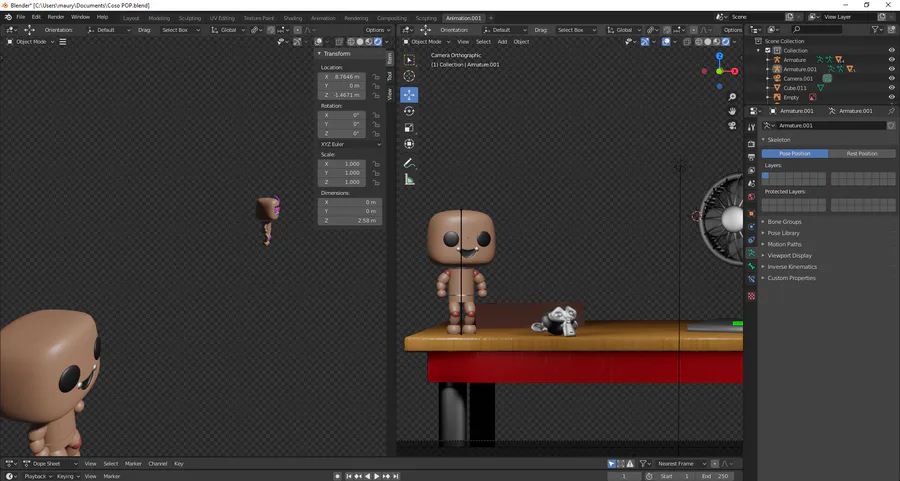Select Armature.001 in the outliner
The image size is (900, 481).
point(800,69)
